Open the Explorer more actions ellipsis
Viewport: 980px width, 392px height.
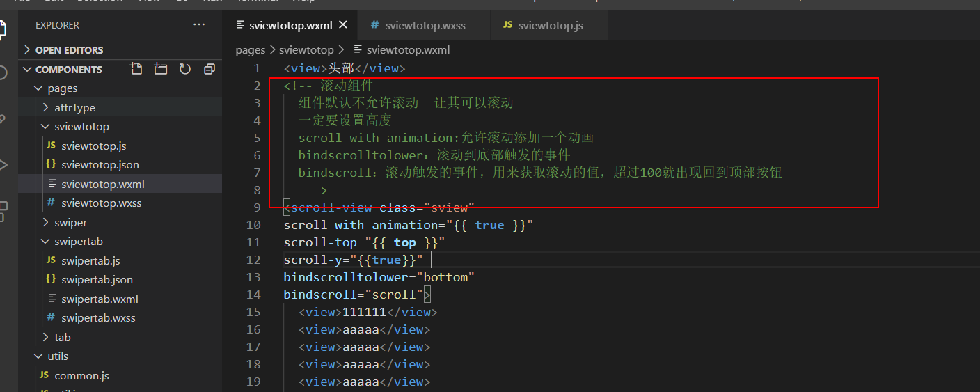pos(199,25)
